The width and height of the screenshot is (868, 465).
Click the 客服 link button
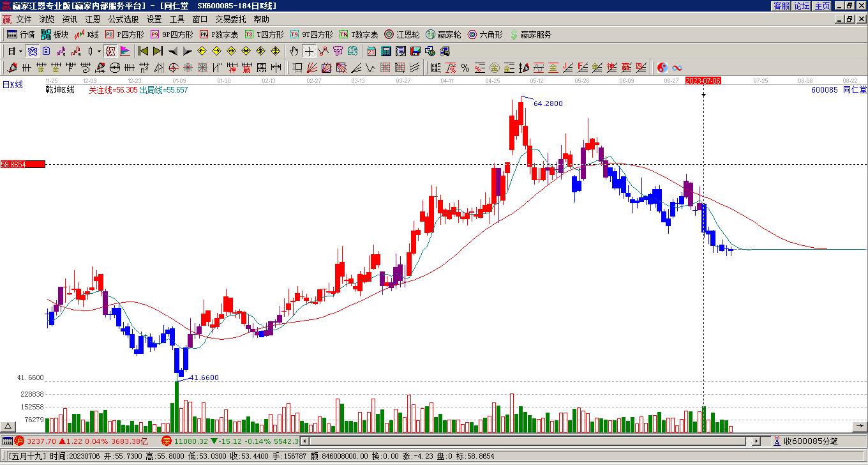(781, 6)
